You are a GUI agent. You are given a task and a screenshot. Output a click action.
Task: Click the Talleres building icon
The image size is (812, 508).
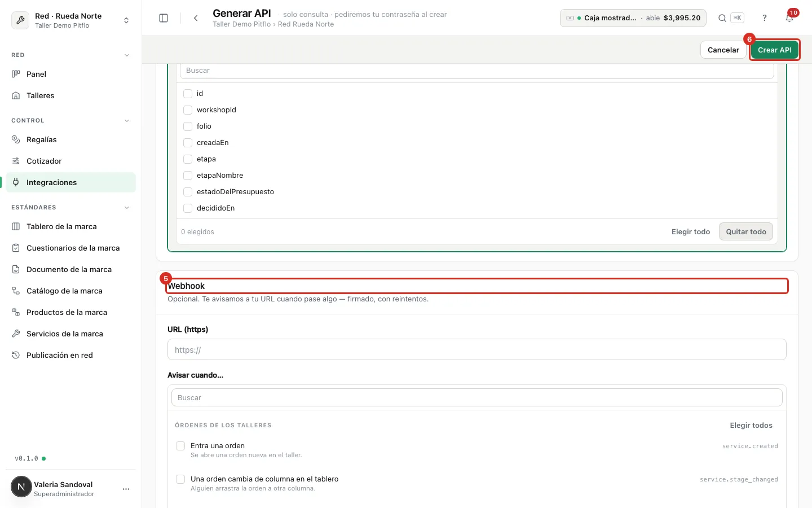coord(16,95)
